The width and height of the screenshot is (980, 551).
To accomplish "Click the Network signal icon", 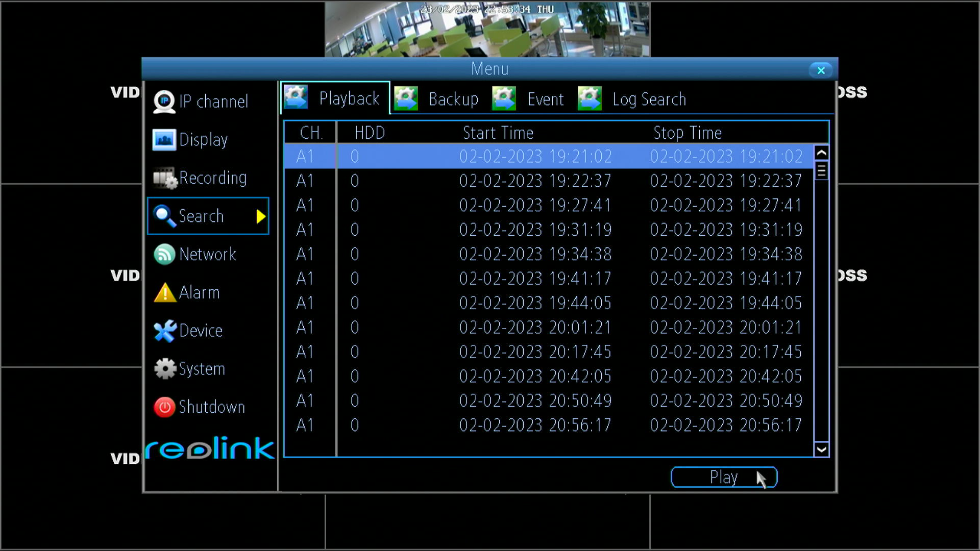I will (x=164, y=254).
